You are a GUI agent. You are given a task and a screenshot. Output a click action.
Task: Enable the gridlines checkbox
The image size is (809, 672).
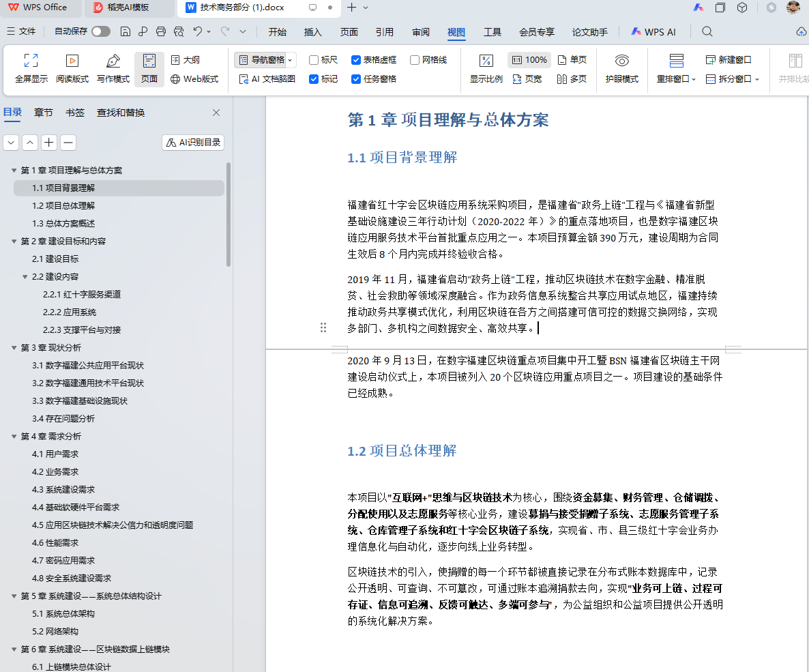pos(414,60)
